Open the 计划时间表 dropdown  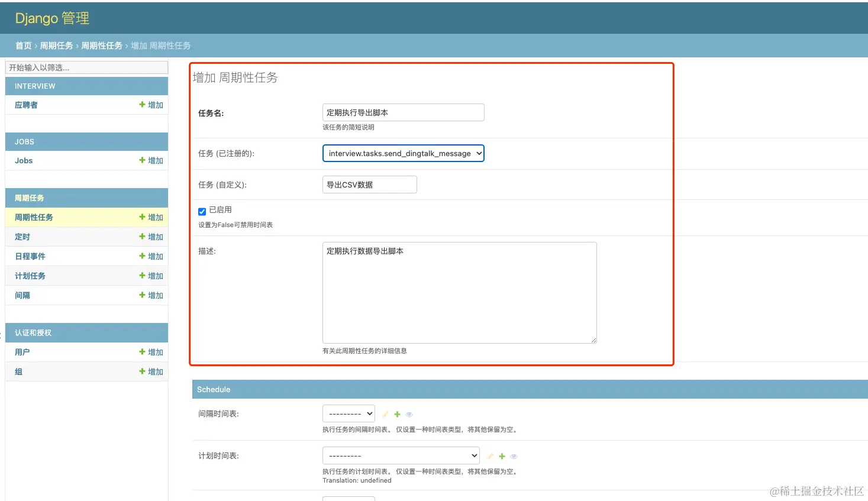coord(401,455)
